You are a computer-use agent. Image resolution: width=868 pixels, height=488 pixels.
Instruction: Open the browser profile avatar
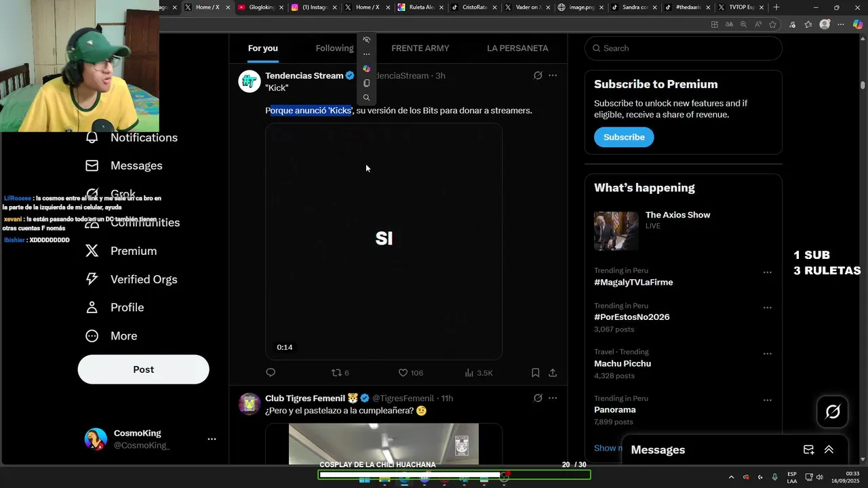(x=825, y=24)
